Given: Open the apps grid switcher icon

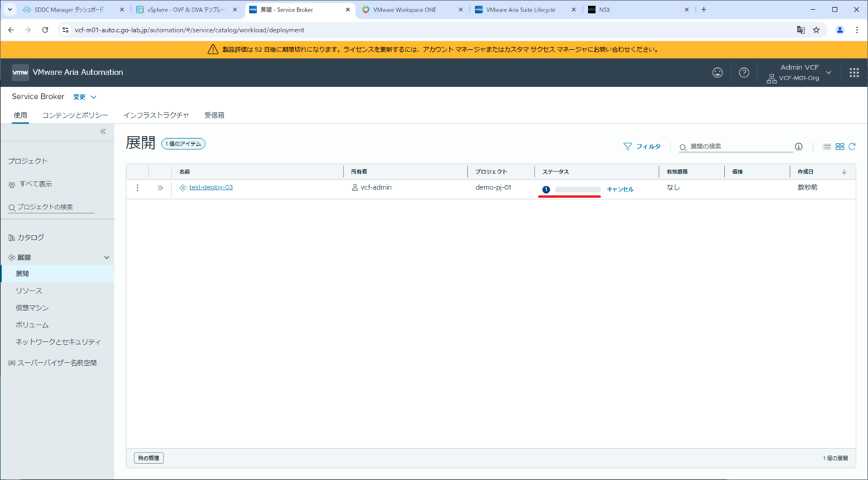Looking at the screenshot, I should 854,72.
